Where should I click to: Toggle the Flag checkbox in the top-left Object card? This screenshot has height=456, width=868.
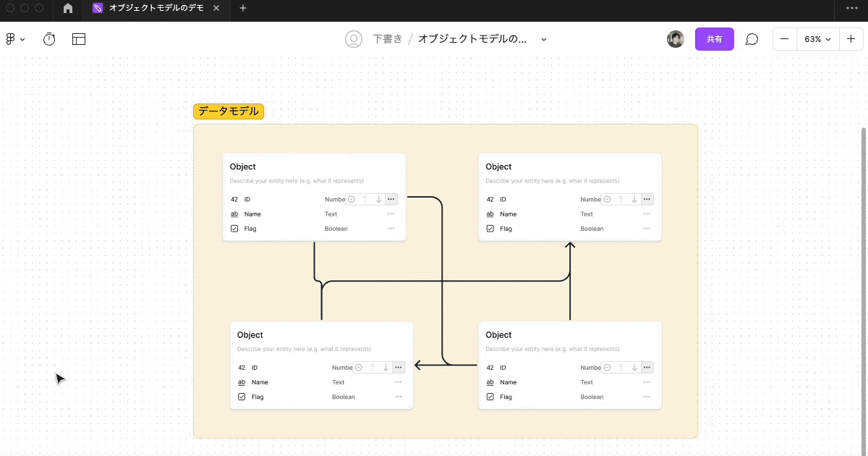pyautogui.click(x=234, y=228)
